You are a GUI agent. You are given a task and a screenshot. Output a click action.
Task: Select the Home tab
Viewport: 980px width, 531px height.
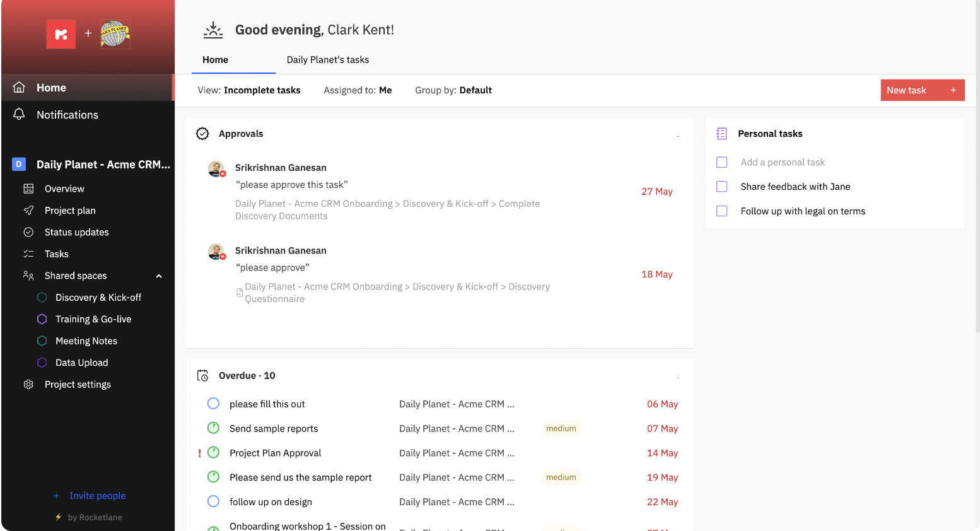[x=215, y=59]
